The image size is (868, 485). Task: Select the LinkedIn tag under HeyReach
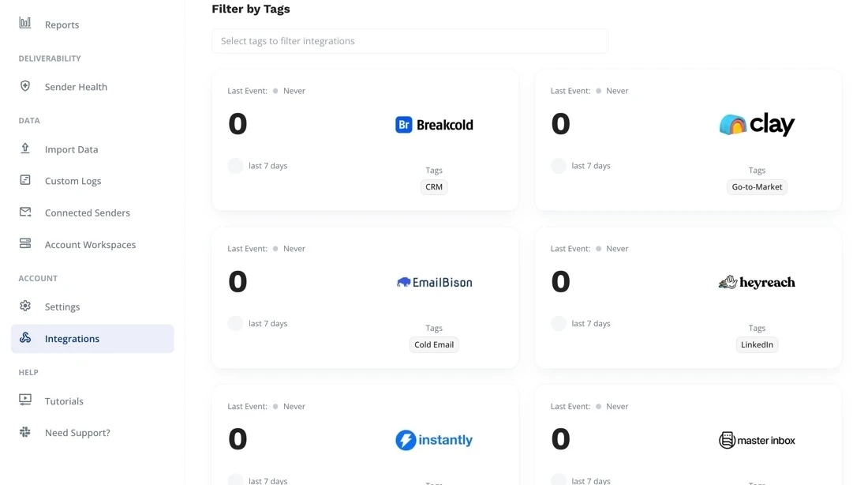(x=757, y=344)
